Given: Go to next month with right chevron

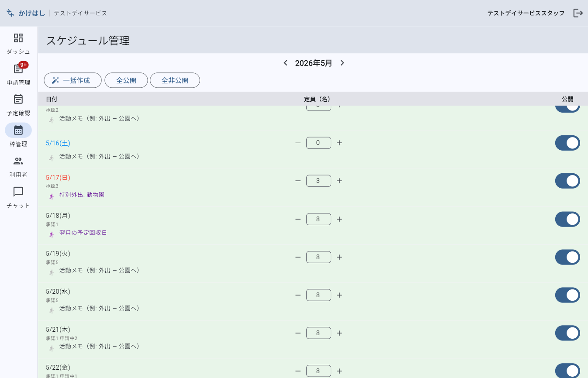Looking at the screenshot, I should tap(342, 63).
